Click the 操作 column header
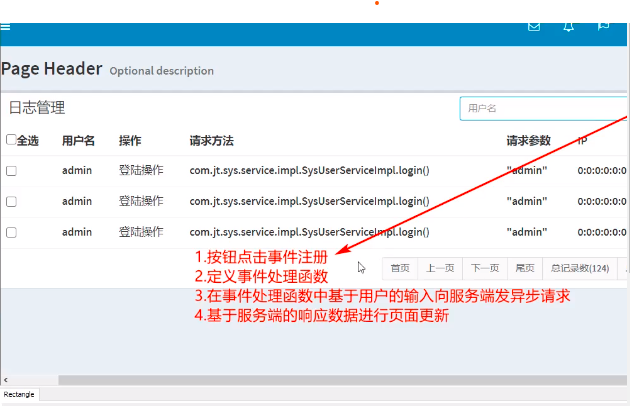 130,141
